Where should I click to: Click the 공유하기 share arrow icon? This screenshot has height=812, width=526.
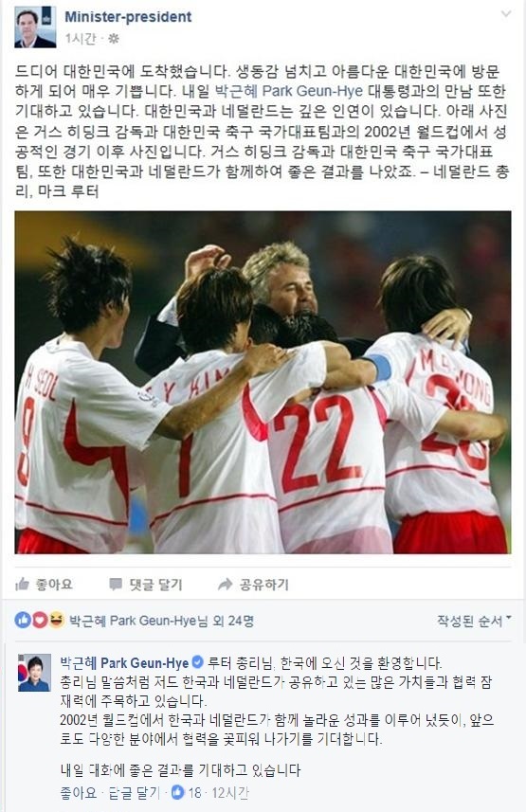225,585
